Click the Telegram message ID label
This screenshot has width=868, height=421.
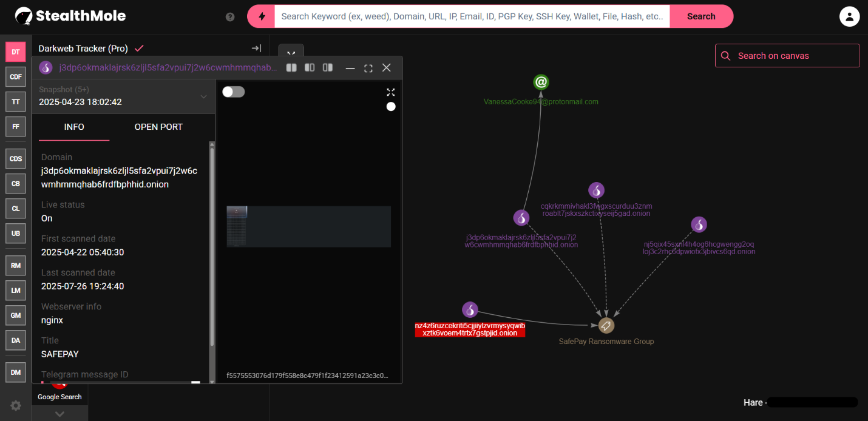(85, 374)
